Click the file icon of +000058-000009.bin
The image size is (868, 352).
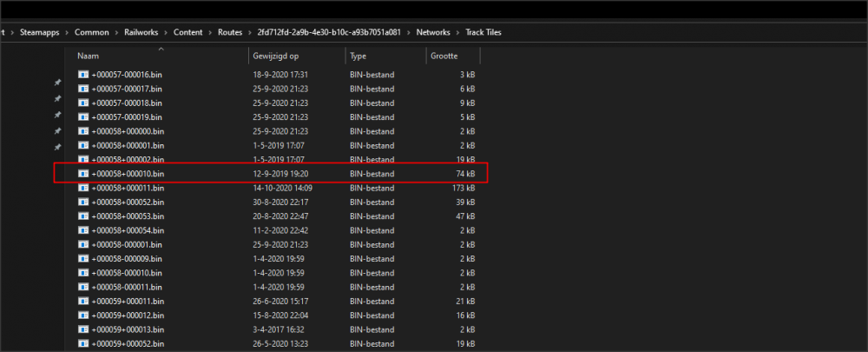(x=83, y=259)
